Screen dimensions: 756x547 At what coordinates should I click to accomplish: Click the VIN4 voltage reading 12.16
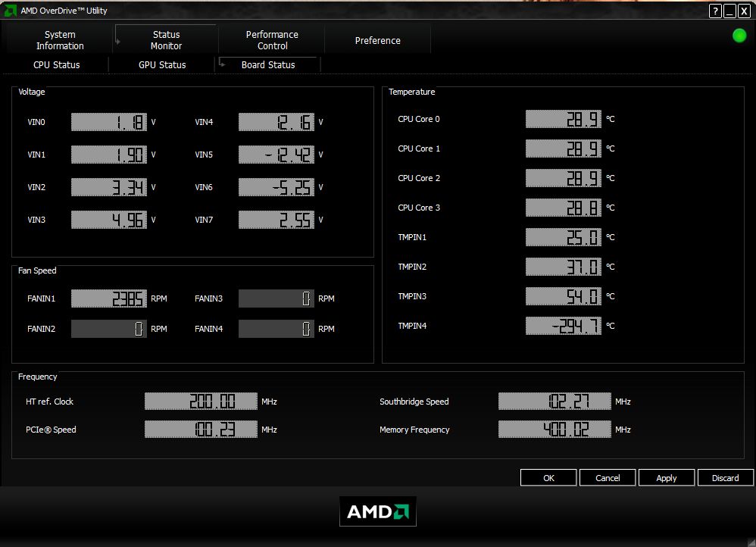[276, 122]
